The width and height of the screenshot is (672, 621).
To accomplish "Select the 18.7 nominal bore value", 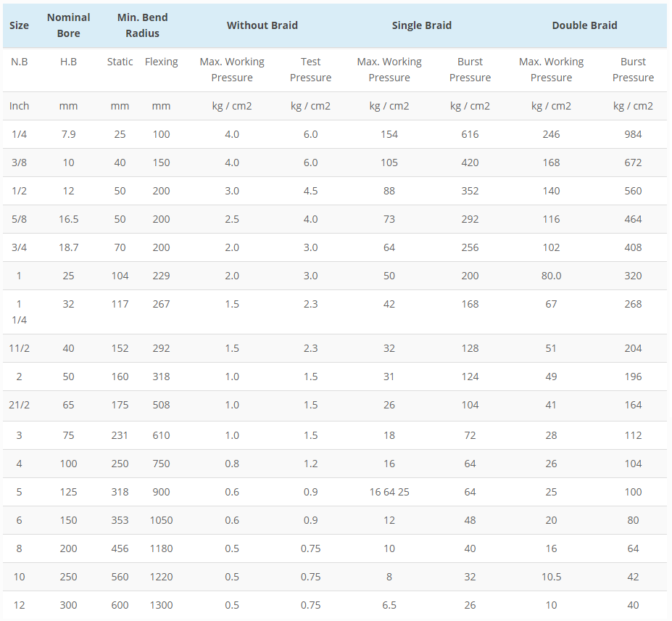I will click(x=68, y=247).
